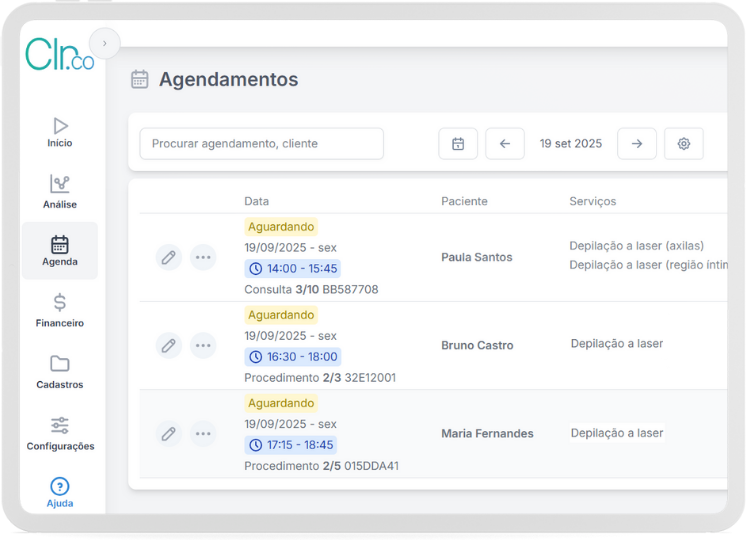This screenshot has height=540, width=748.
Task: Click Paula Santos' 19/09/2025 - sex date
Action: pyautogui.click(x=291, y=248)
